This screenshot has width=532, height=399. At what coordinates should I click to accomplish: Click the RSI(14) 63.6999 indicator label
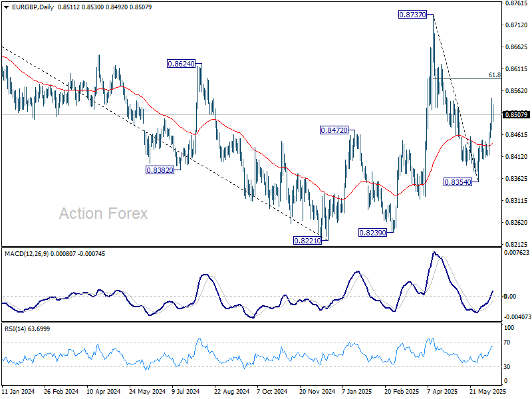coord(27,329)
